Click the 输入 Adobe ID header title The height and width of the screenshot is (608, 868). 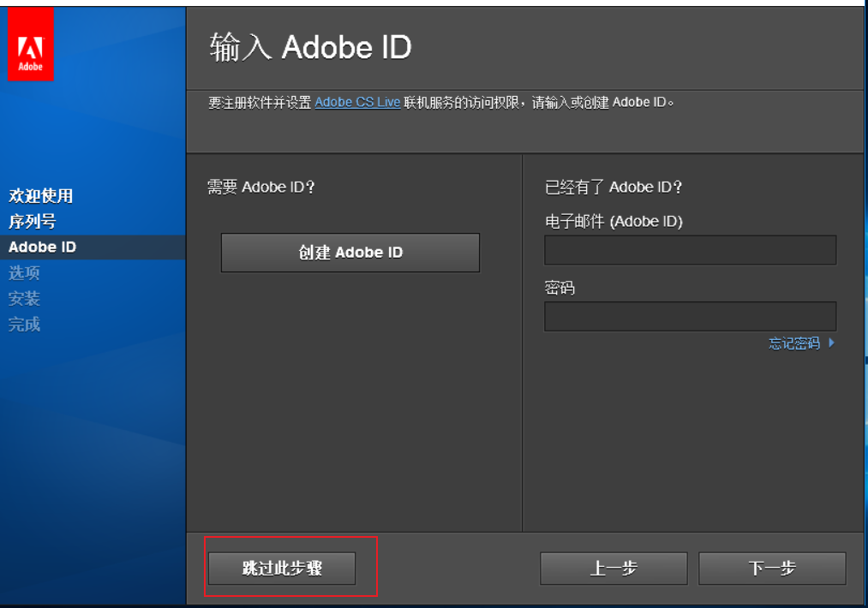310,47
